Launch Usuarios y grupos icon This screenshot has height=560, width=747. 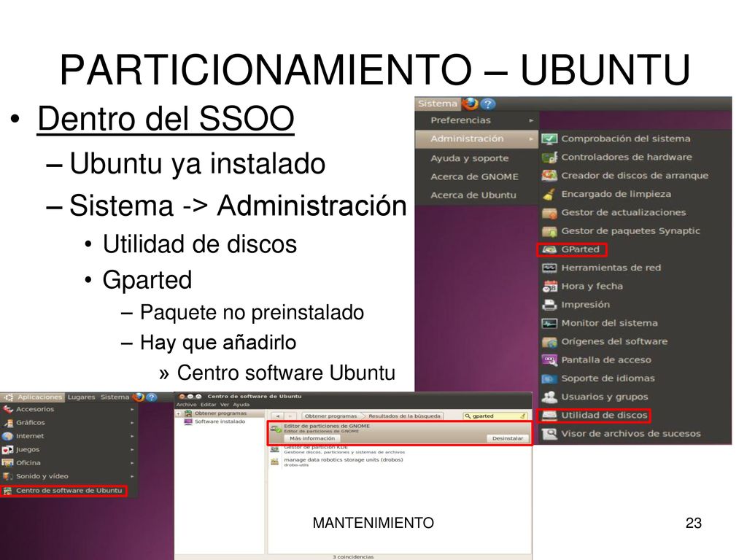[549, 397]
